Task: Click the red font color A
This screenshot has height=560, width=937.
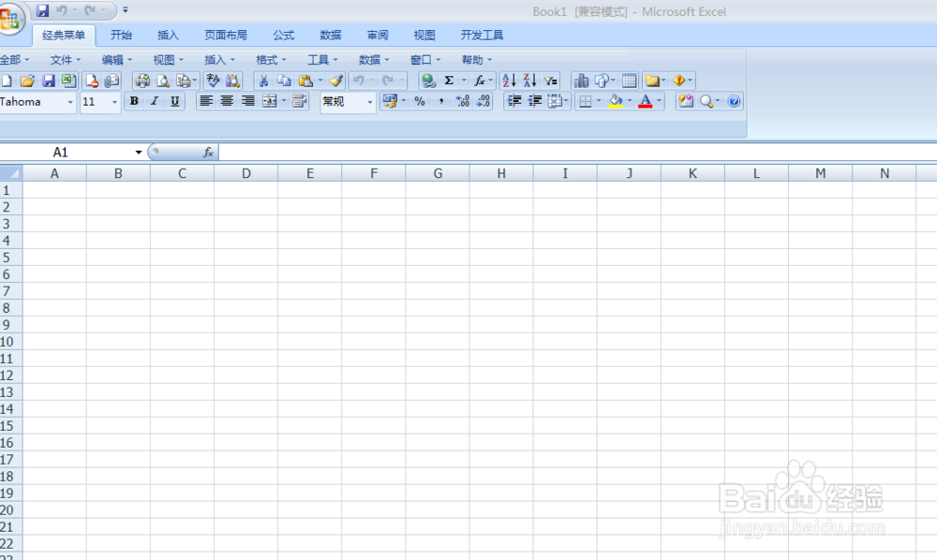Action: (x=646, y=101)
